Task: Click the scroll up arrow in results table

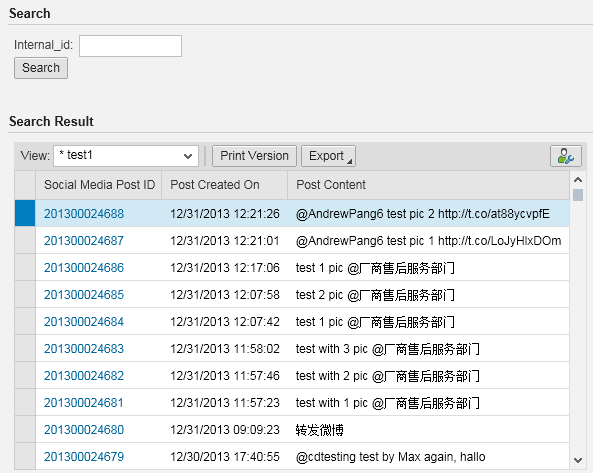Action: point(577,180)
